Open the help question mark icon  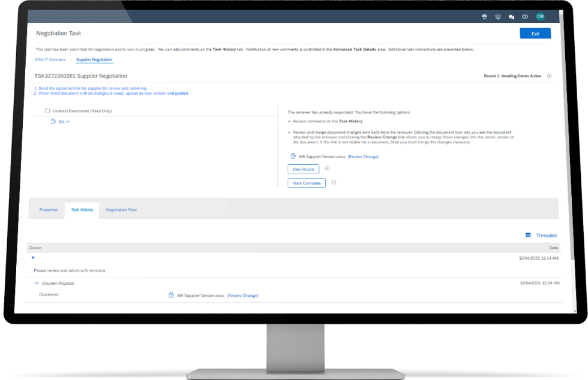pos(525,17)
